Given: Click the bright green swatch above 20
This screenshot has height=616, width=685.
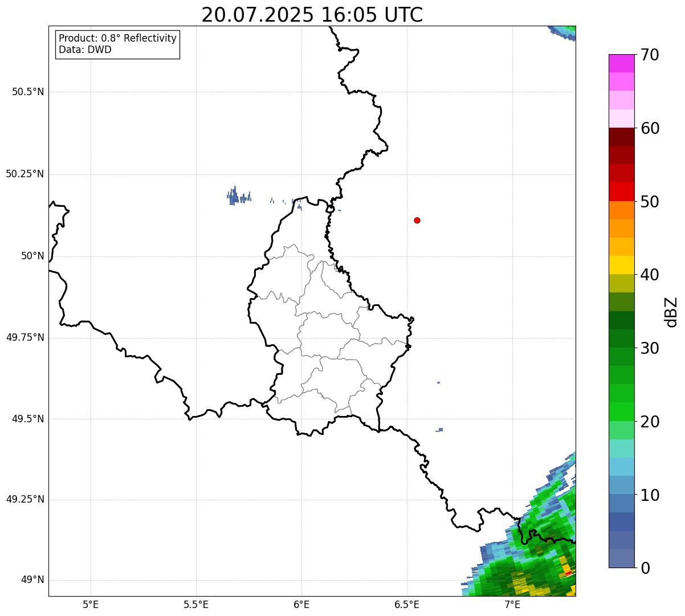Looking at the screenshot, I should [x=621, y=412].
